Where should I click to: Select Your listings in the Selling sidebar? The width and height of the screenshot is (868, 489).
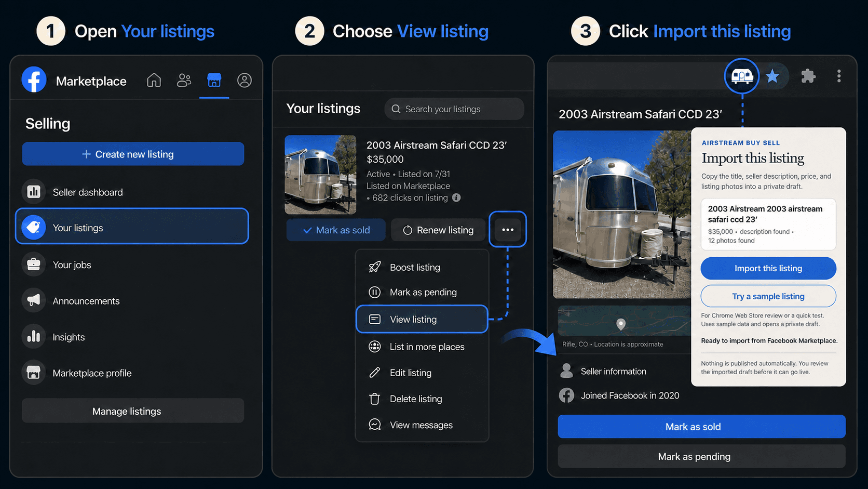click(132, 226)
